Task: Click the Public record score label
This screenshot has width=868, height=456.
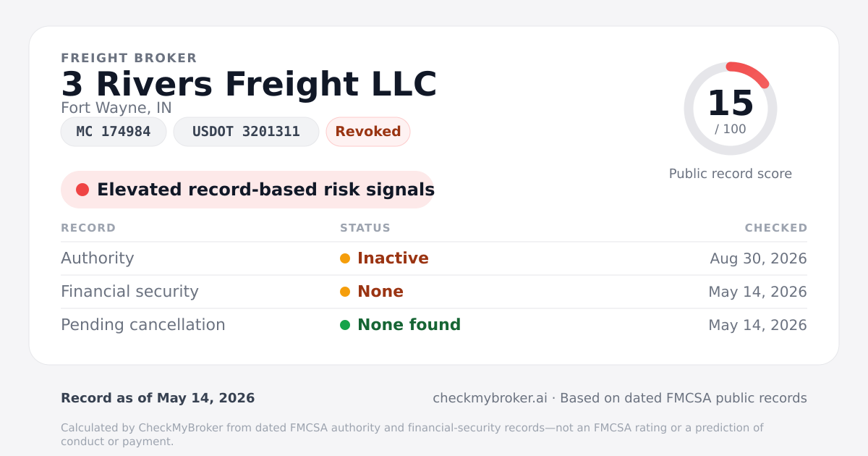Action: click(731, 174)
